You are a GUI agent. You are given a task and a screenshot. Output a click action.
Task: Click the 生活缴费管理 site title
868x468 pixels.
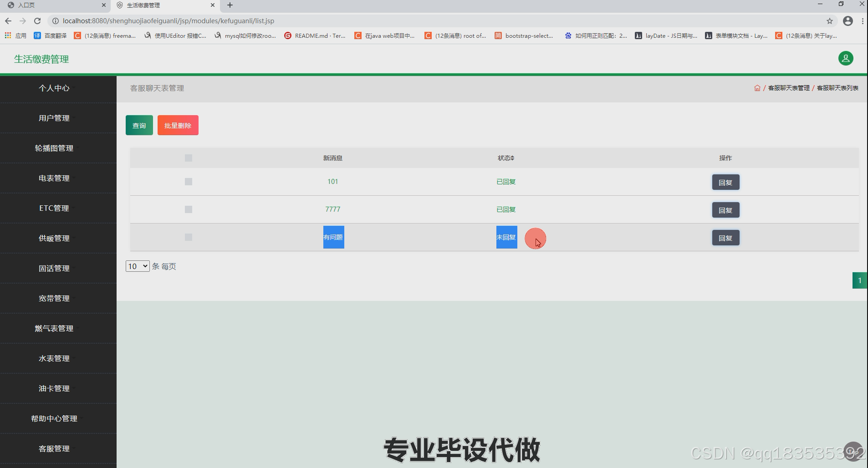41,59
